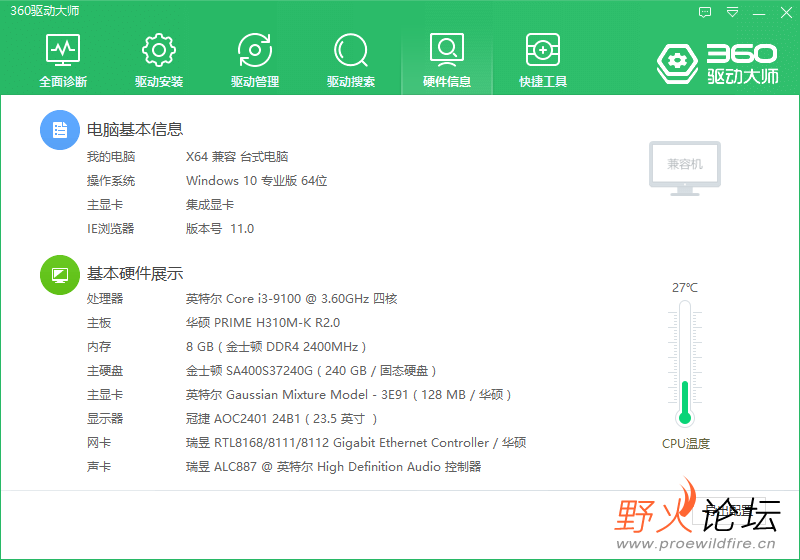Select the RTL8168/8111/8112 Ethernet Controller entry

[x=356, y=443]
